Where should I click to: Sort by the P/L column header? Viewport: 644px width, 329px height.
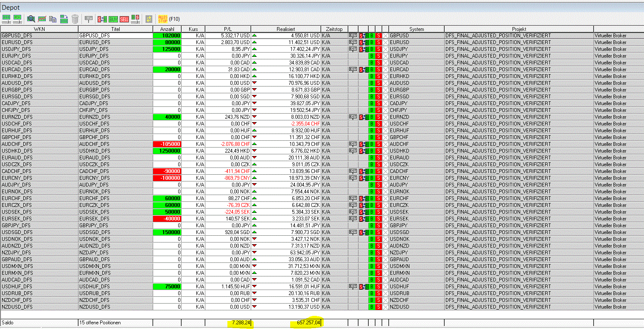click(228, 29)
